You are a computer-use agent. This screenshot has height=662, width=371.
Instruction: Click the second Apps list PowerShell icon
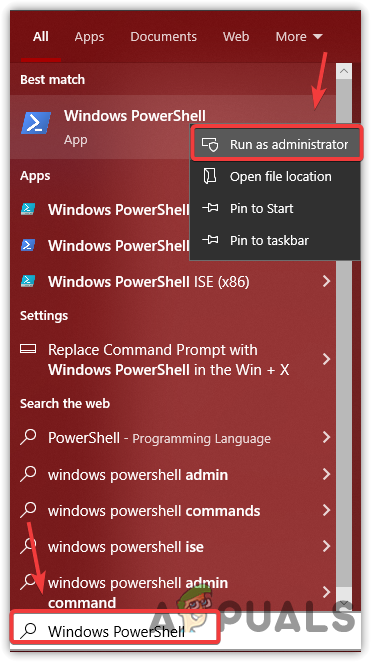(28, 245)
